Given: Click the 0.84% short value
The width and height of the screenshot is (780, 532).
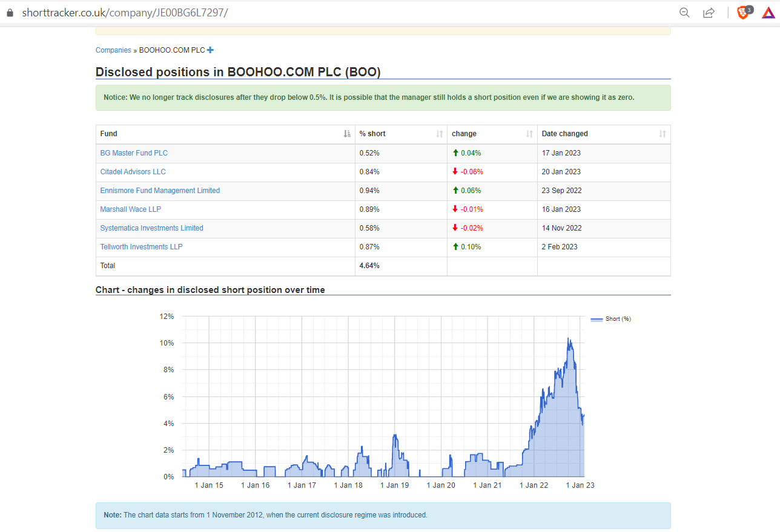Looking at the screenshot, I should coord(369,172).
